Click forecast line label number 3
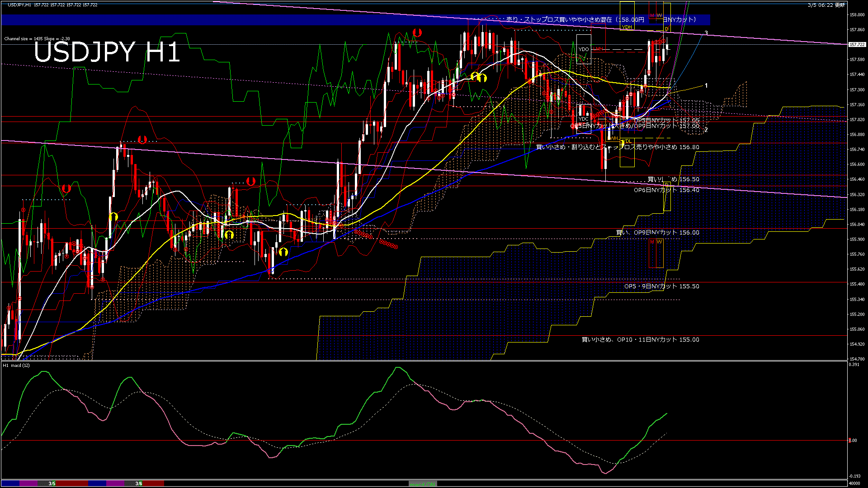This screenshot has height=488, width=868. pyautogui.click(x=706, y=33)
